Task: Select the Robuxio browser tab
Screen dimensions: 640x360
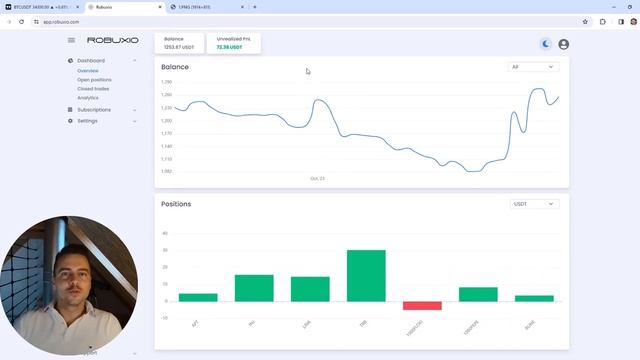Action: point(124,7)
